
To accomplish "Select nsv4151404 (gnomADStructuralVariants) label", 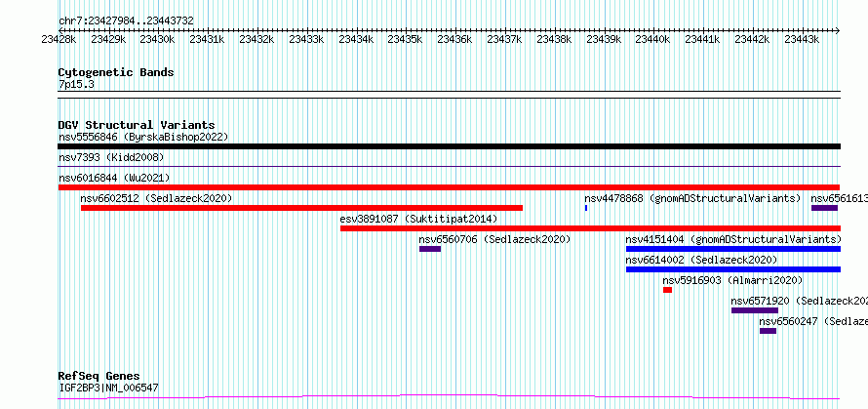I will click(733, 239).
